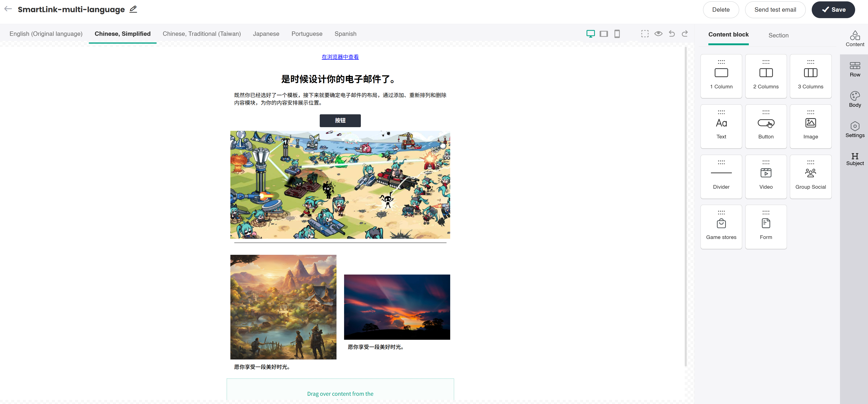Click the redo arrow icon
The height and width of the screenshot is (404, 868).
[x=685, y=34]
